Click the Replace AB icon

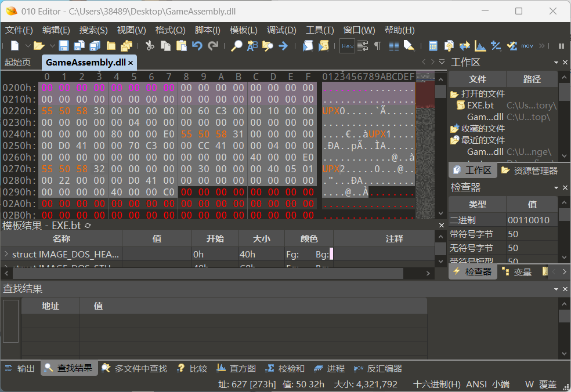[x=252, y=45]
